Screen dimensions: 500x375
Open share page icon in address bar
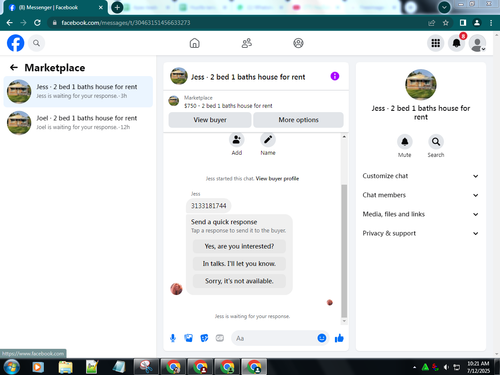[x=431, y=23]
